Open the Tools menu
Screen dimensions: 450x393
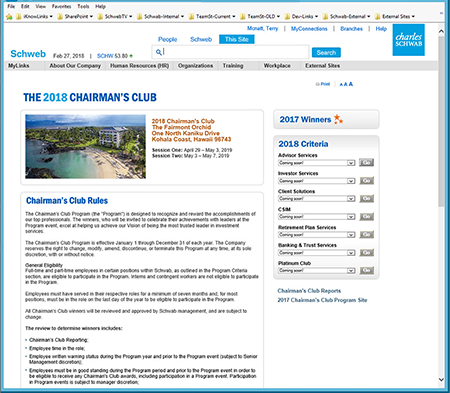83,6
